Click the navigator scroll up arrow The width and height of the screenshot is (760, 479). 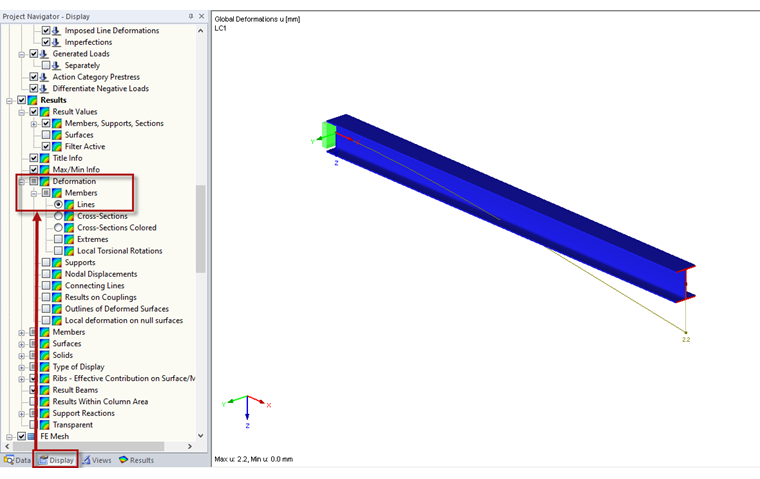pyautogui.click(x=201, y=31)
